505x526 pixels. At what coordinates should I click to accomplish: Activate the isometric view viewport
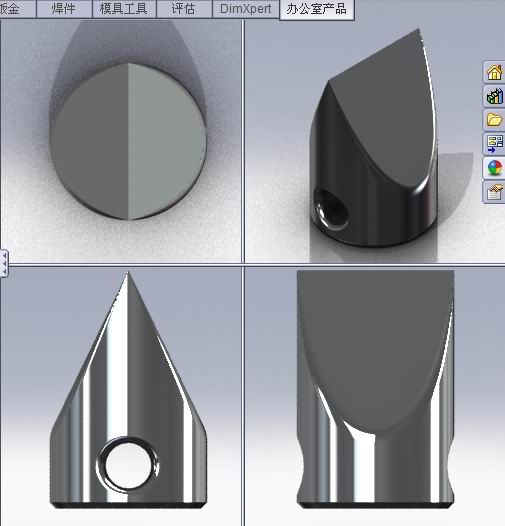374,141
